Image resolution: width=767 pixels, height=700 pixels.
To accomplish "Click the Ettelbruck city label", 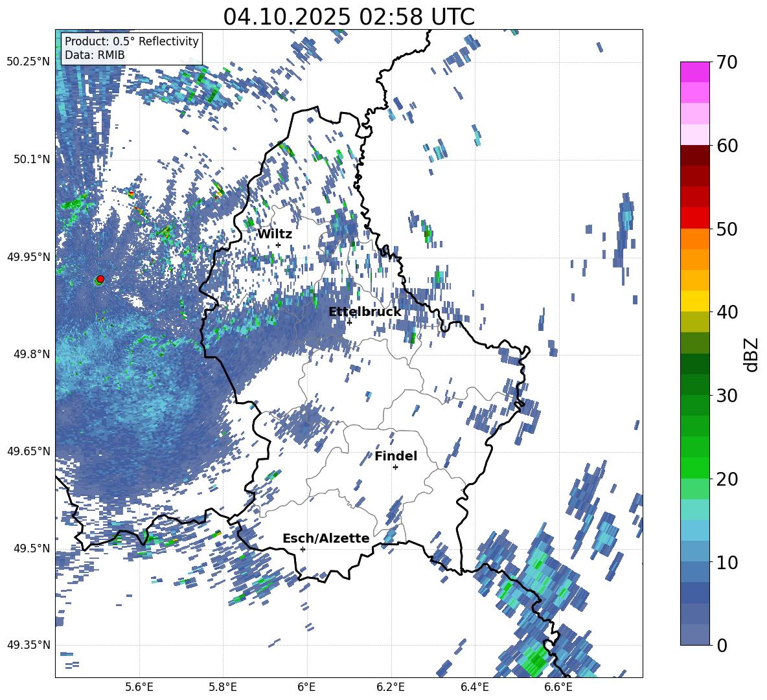I will click(x=365, y=312).
